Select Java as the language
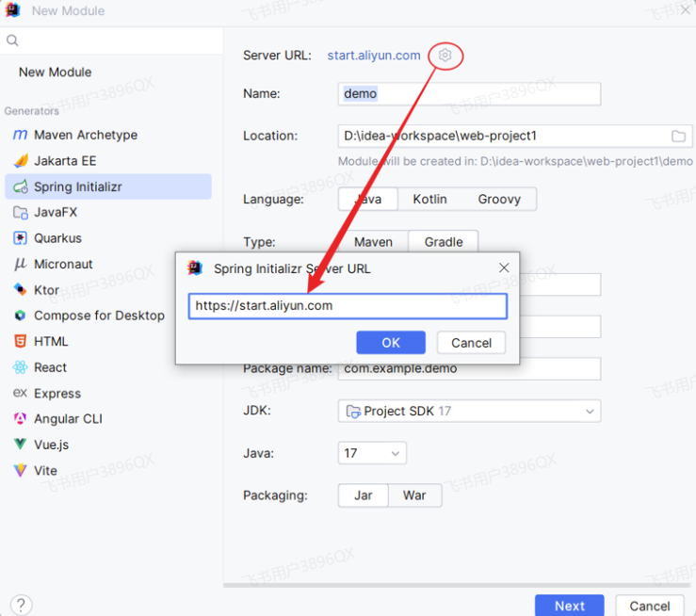This screenshot has width=696, height=616. tap(368, 199)
